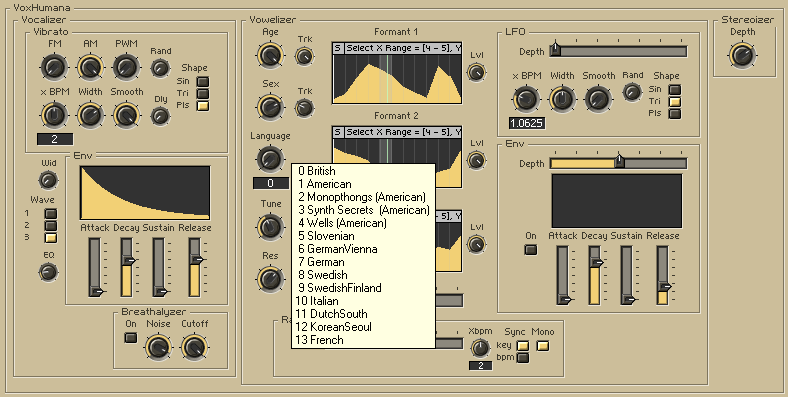The height and width of the screenshot is (397, 788).
Task: Click the LFO Depth slider handle
Action: (555, 49)
